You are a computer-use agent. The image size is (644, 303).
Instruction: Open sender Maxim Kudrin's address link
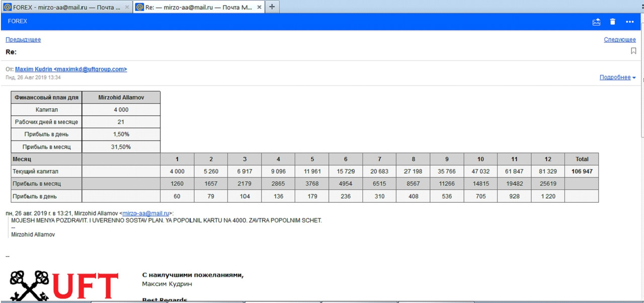(71, 69)
